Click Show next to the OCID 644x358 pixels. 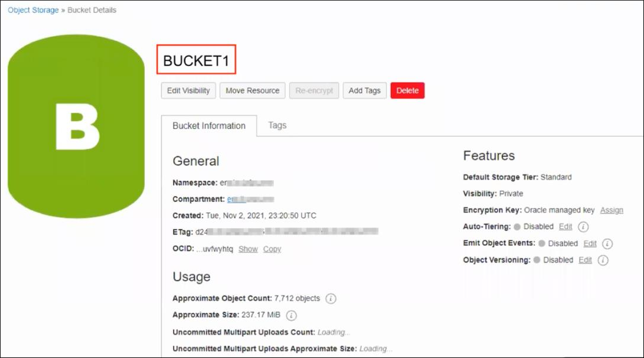248,249
